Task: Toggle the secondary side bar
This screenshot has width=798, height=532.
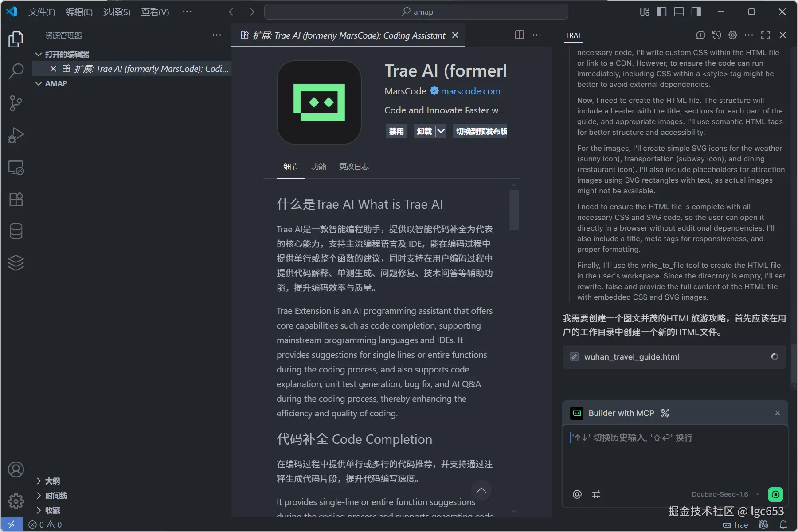Action: click(696, 12)
